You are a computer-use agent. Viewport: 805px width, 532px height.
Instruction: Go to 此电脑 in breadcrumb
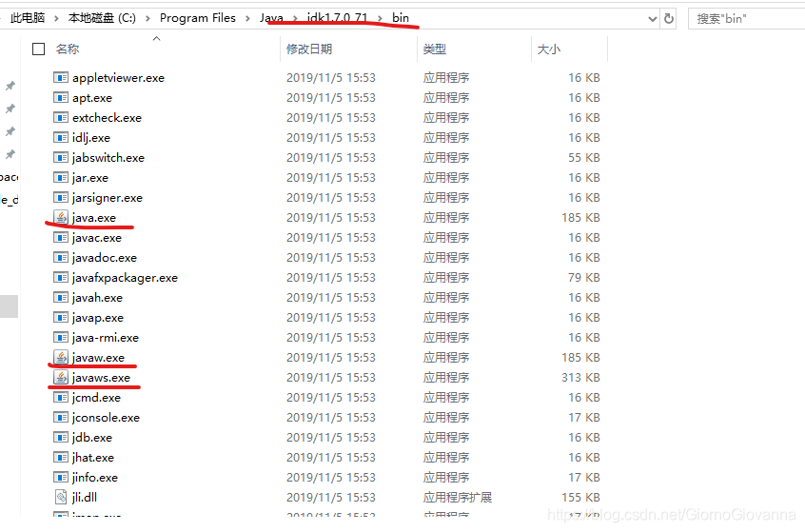28,18
